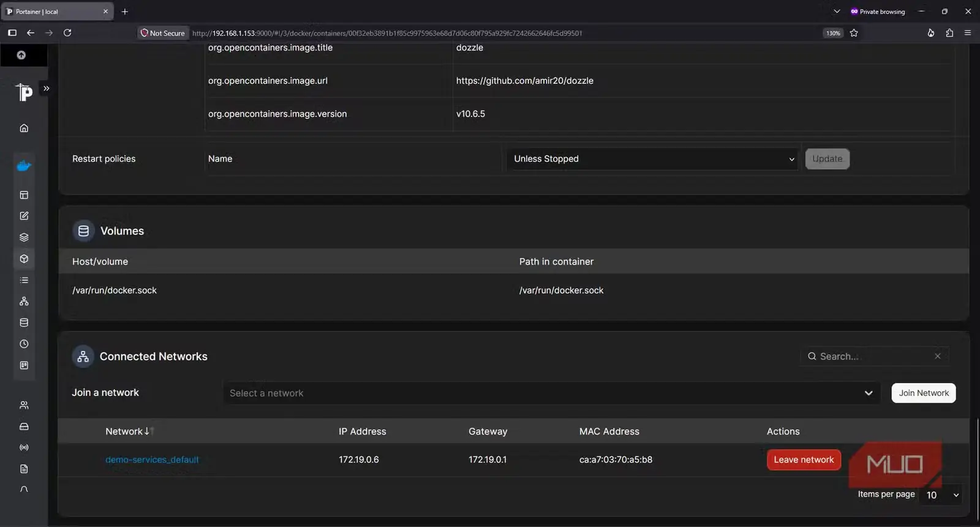Go back in browser
Image resolution: width=980 pixels, height=527 pixels.
pos(30,33)
